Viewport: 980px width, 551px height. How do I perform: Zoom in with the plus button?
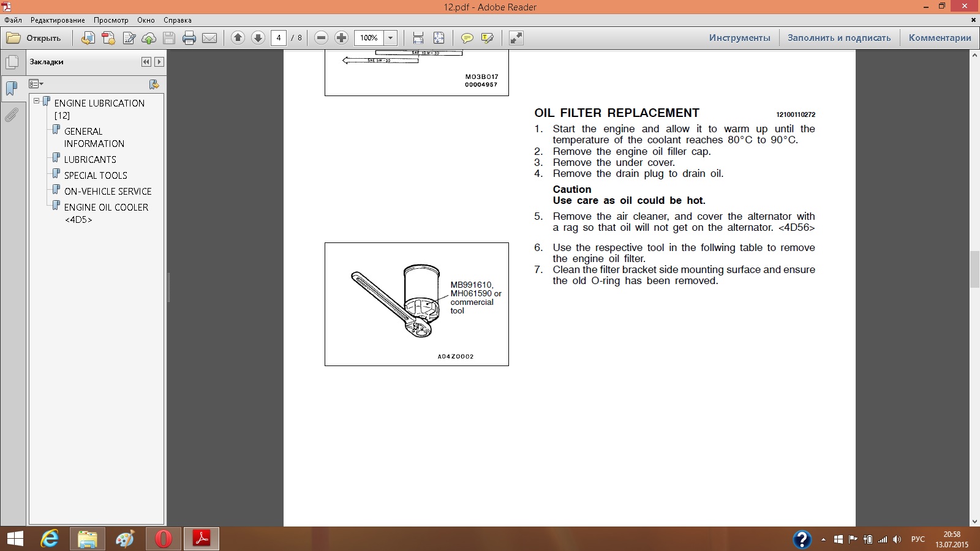click(341, 38)
